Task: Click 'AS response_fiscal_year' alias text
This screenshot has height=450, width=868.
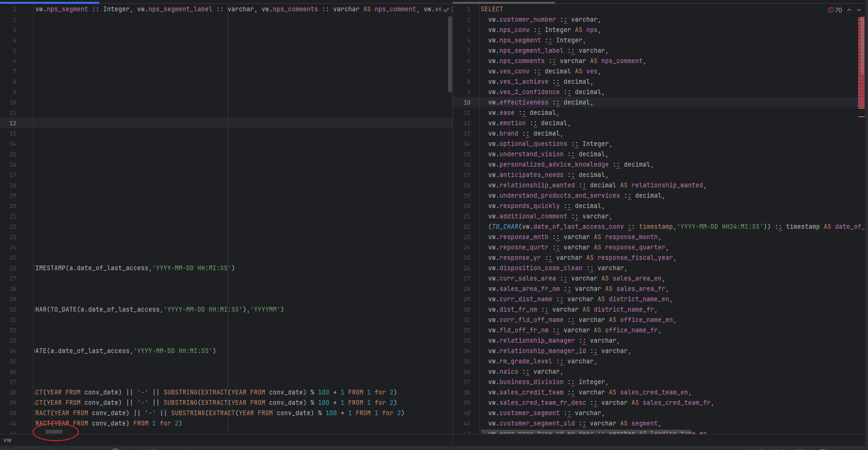Action: point(630,258)
